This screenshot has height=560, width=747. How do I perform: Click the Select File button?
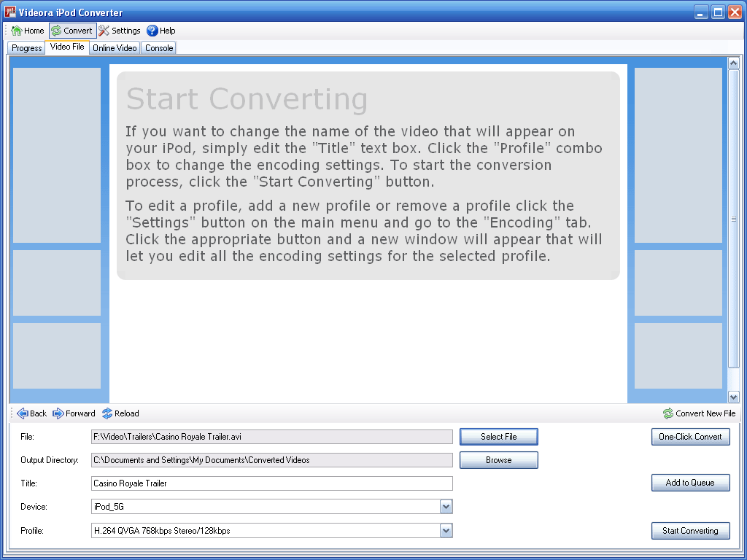tap(499, 437)
